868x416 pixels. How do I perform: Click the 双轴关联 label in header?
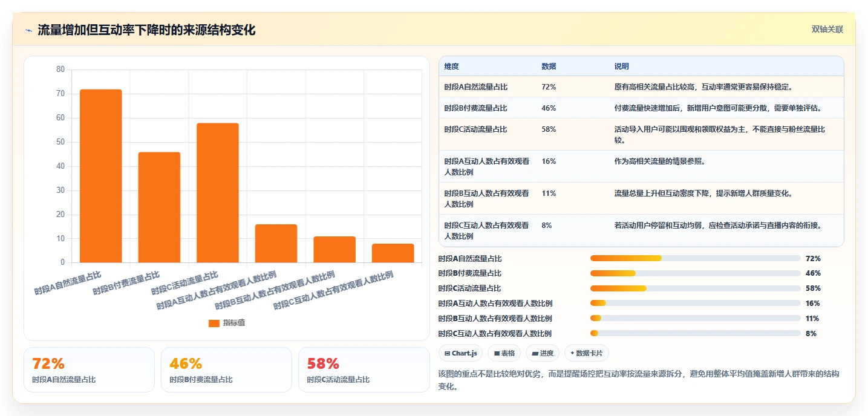click(827, 29)
